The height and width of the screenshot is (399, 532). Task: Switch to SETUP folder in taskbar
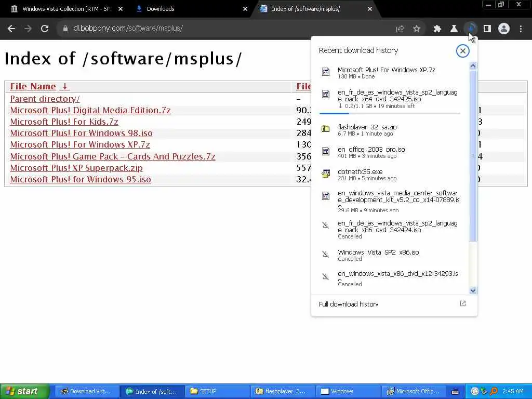(x=218, y=392)
